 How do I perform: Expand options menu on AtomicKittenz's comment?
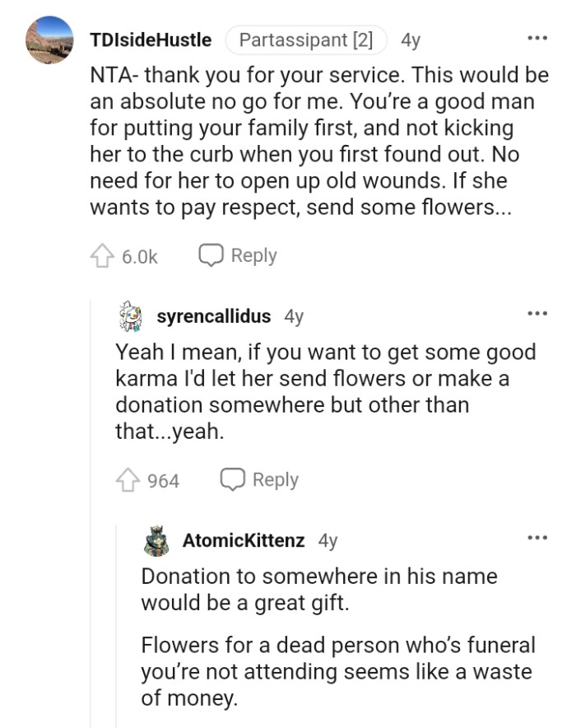(x=539, y=536)
